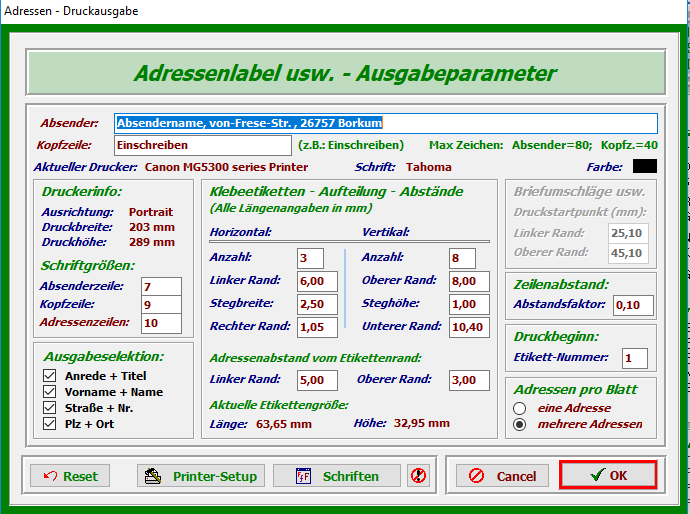Viewport: 690px width, 514px height.
Task: Select the Etikett-Nummer field
Action: (634, 358)
